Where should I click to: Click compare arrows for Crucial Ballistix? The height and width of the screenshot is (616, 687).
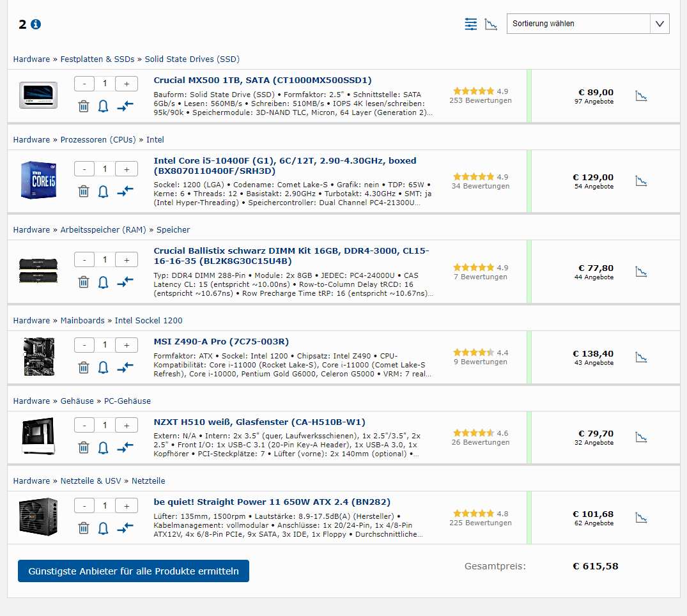[x=125, y=282]
